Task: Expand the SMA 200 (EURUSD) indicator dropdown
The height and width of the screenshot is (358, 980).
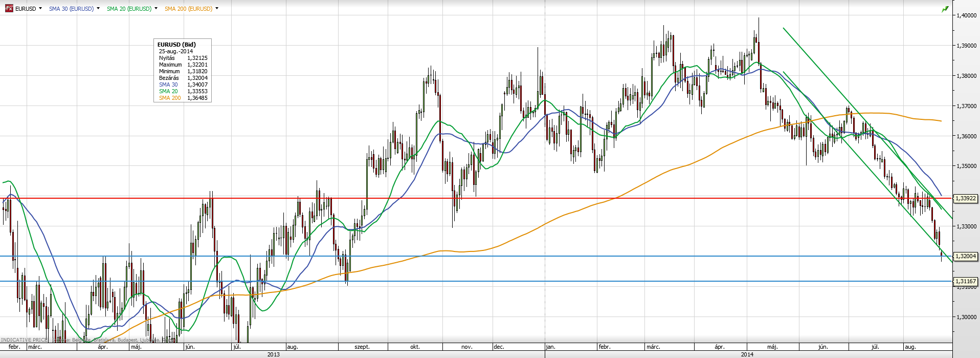Action: (x=217, y=8)
